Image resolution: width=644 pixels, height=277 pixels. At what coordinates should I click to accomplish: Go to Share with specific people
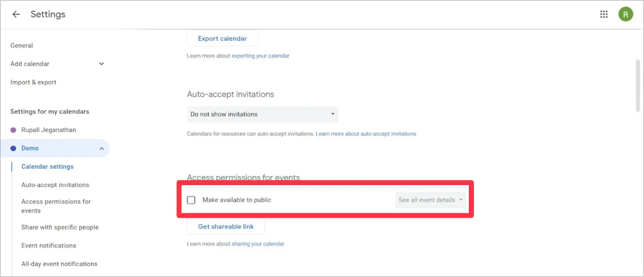[60, 227]
